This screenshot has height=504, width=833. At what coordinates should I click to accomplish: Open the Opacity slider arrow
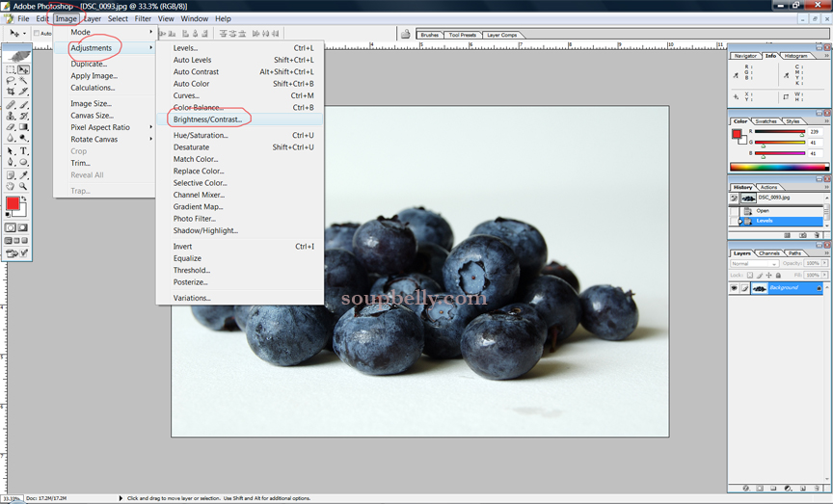824,263
